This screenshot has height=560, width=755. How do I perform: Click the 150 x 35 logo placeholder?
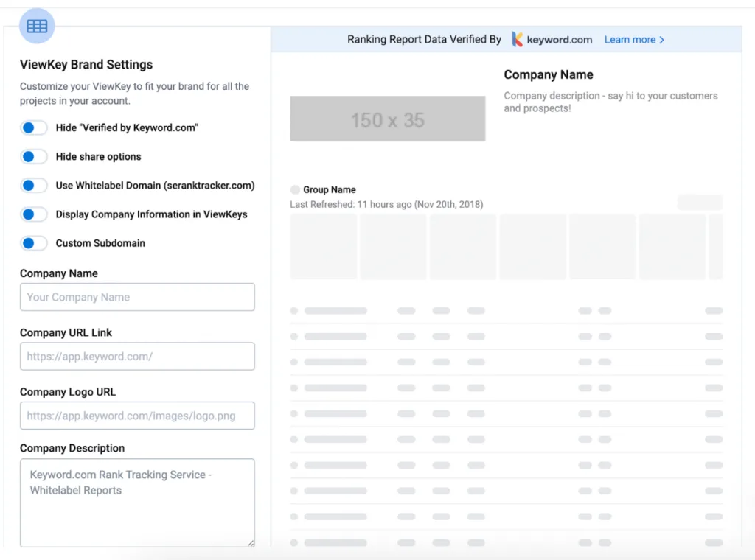pos(387,119)
